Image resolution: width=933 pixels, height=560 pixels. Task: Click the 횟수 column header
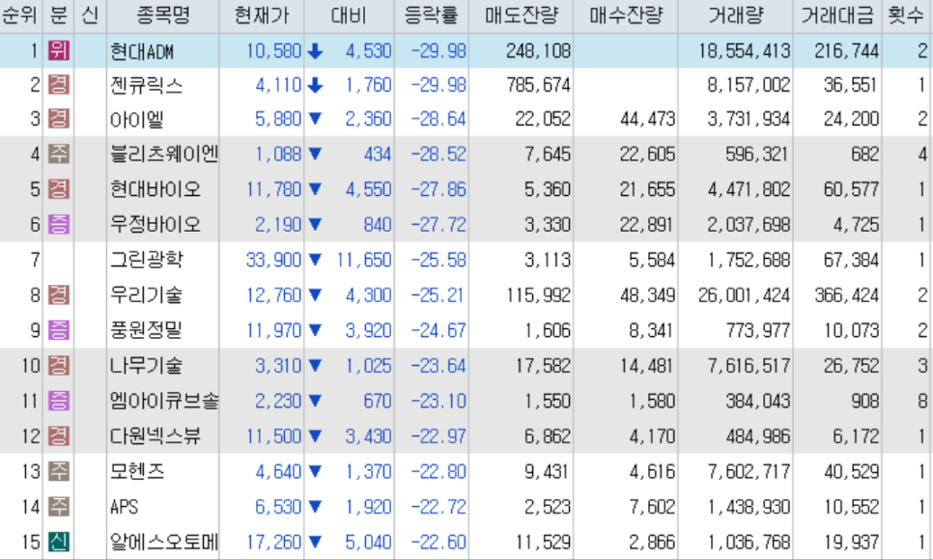pos(906,15)
